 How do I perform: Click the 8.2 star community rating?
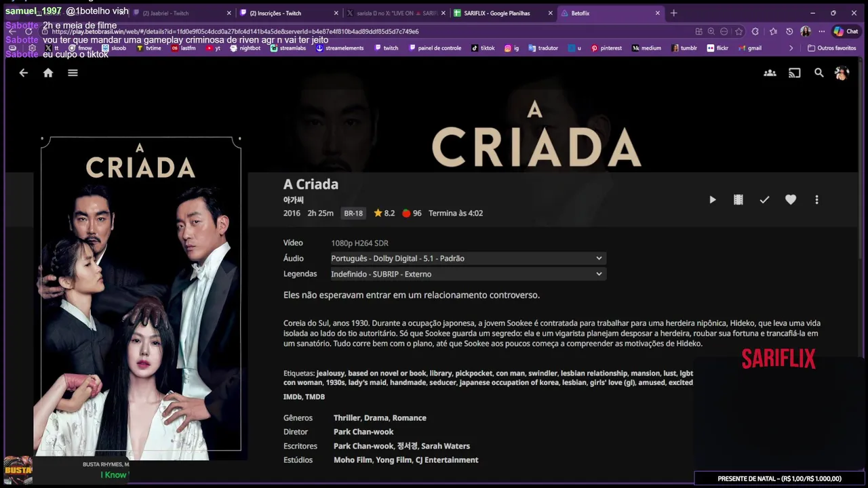[384, 213]
